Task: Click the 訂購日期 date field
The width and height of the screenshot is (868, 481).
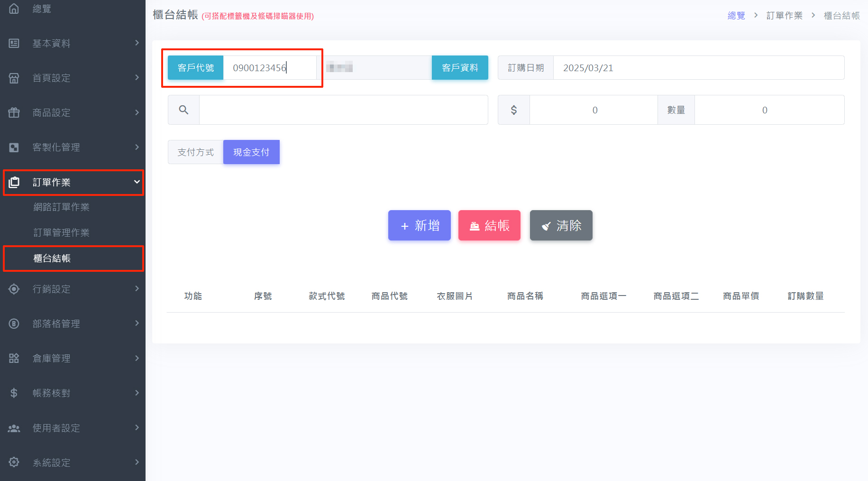Action: (x=698, y=68)
